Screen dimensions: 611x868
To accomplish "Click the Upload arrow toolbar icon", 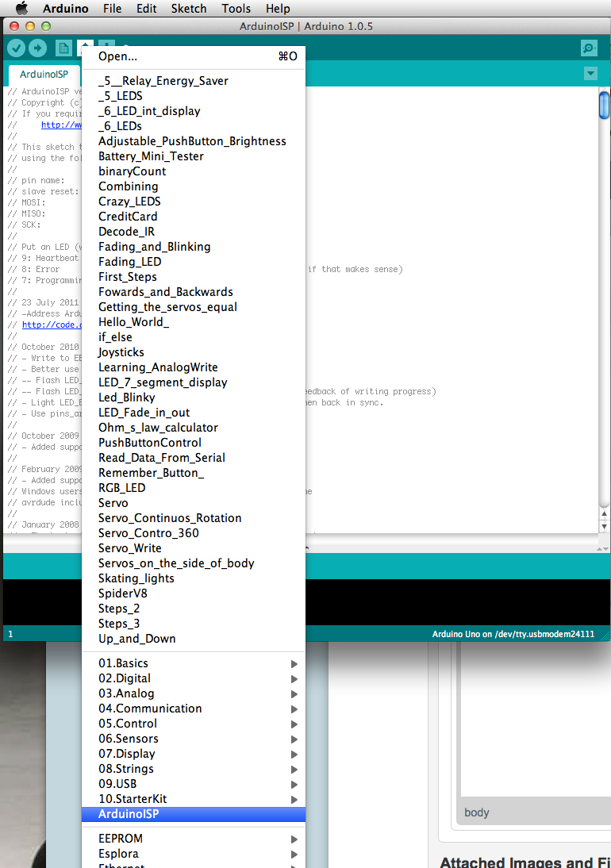I will tap(37, 48).
